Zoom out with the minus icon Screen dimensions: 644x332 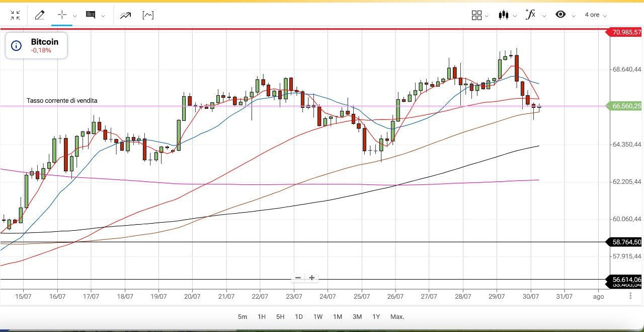click(298, 278)
